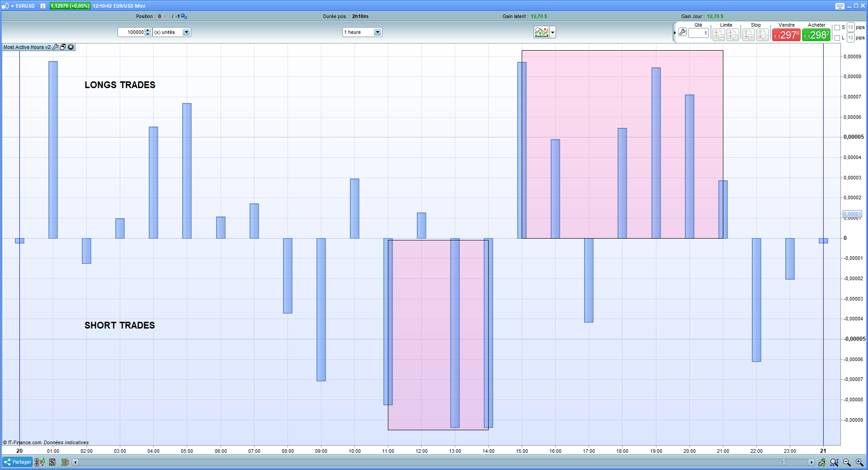The width and height of the screenshot is (868, 470).
Task: Click the Gain latent 12,70 $ value
Action: pos(539,16)
